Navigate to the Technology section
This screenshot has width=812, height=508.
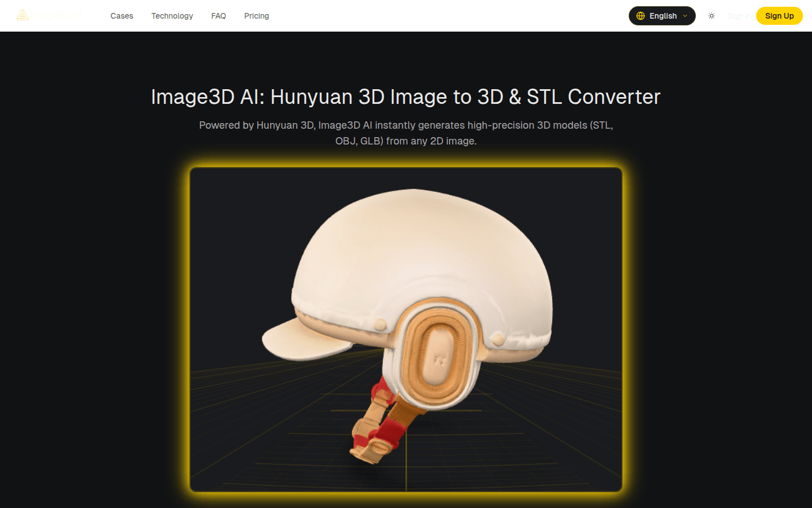click(172, 16)
